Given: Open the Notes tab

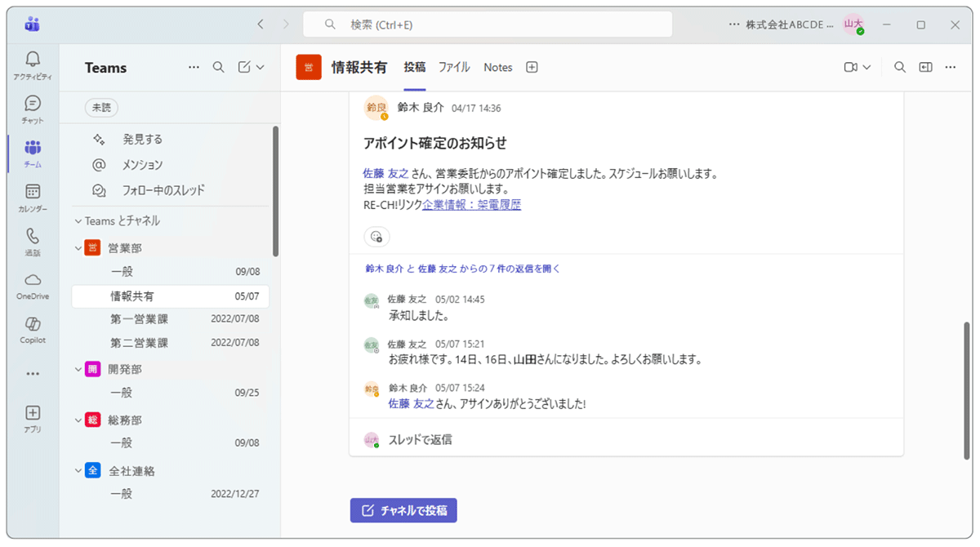Looking at the screenshot, I should pos(497,68).
